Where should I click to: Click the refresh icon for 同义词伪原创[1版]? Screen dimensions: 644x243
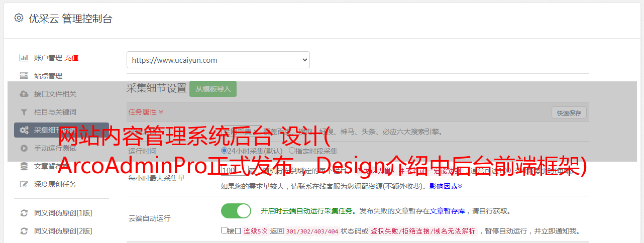click(x=24, y=213)
